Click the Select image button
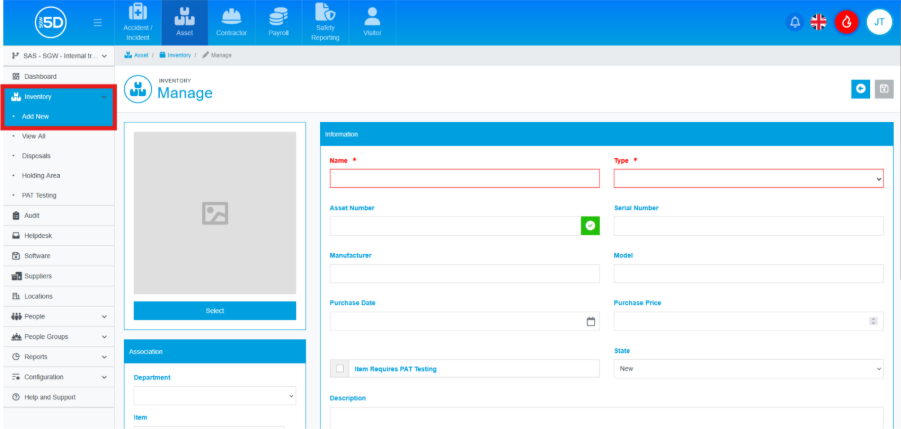This screenshot has width=901, height=429. click(214, 311)
